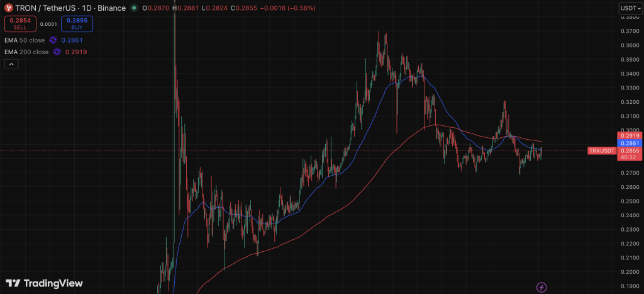Click the refresh icon beside EMA 50
Screen dimensions: 644x294
point(53,40)
